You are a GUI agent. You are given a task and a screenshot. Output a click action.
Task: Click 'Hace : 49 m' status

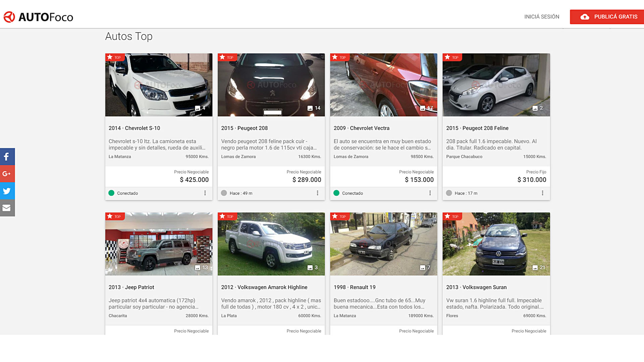point(237,193)
